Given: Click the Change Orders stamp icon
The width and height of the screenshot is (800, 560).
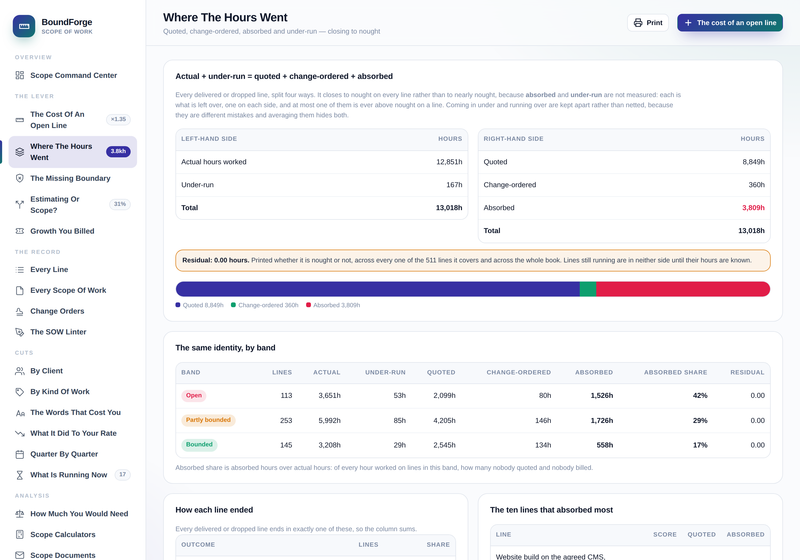Looking at the screenshot, I should (19, 311).
